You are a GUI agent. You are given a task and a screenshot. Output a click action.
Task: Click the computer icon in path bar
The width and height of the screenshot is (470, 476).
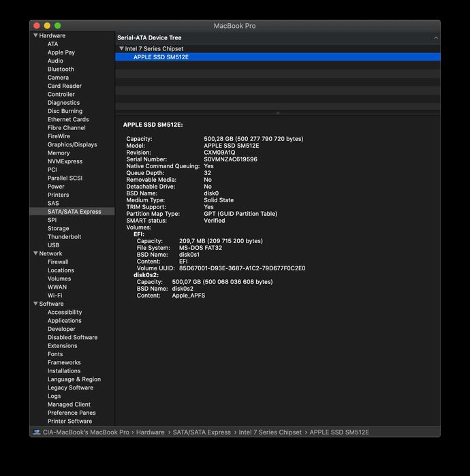coord(37,432)
